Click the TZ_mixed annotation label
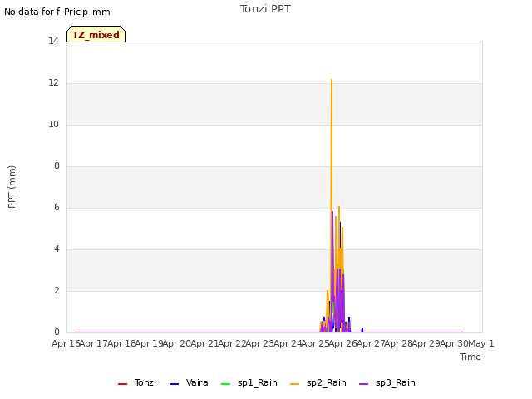The image size is (532, 399). point(96,34)
